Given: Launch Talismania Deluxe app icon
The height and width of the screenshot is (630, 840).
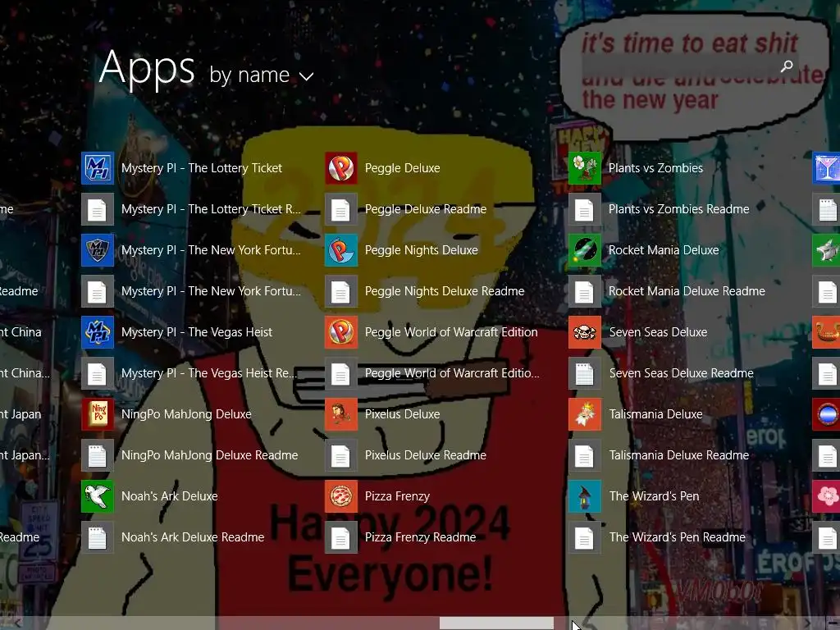Looking at the screenshot, I should point(585,414).
